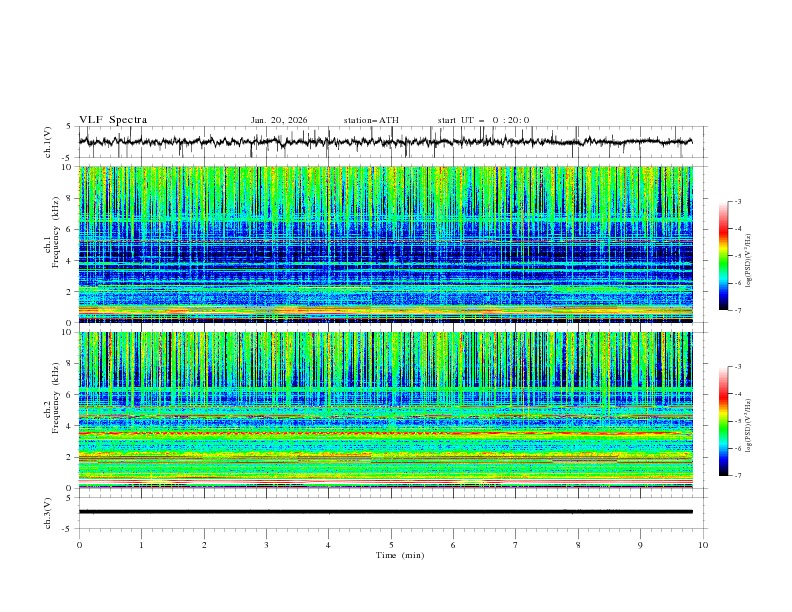Click the 5 minute tick on the time axis
Viewport: 792px width, 612px height.
coord(391,544)
